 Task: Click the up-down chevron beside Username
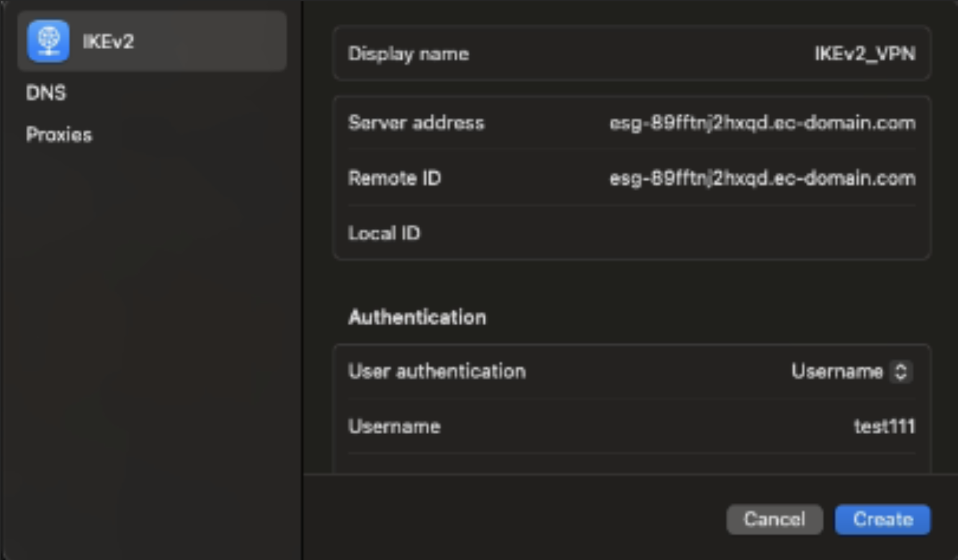[900, 371]
